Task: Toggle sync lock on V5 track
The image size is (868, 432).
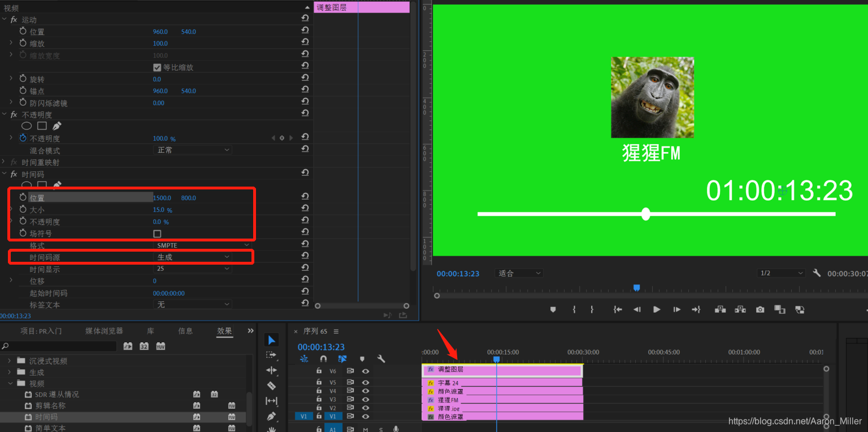Action: pos(350,383)
